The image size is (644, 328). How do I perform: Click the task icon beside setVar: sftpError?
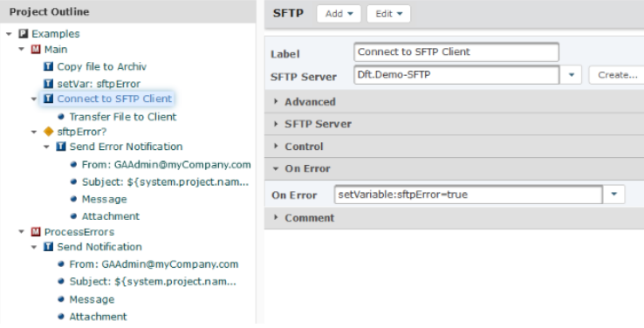point(49,84)
